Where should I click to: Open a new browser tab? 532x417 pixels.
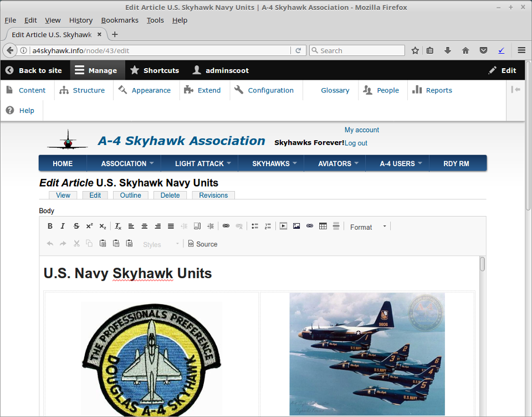(115, 34)
